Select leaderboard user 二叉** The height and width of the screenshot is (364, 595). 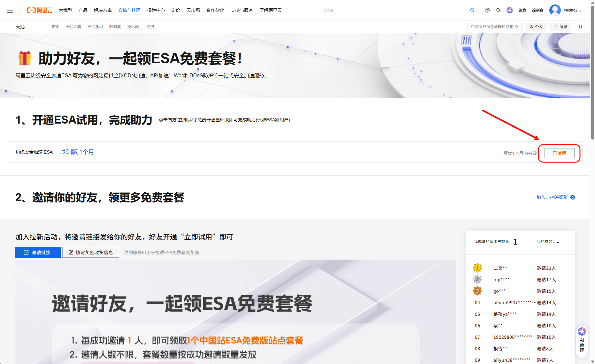[500, 268]
